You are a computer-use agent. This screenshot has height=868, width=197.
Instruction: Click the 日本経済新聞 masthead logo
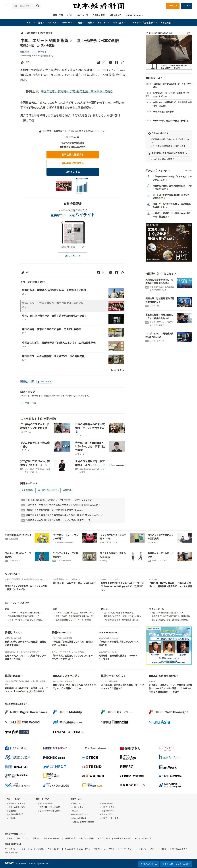tap(98, 6)
